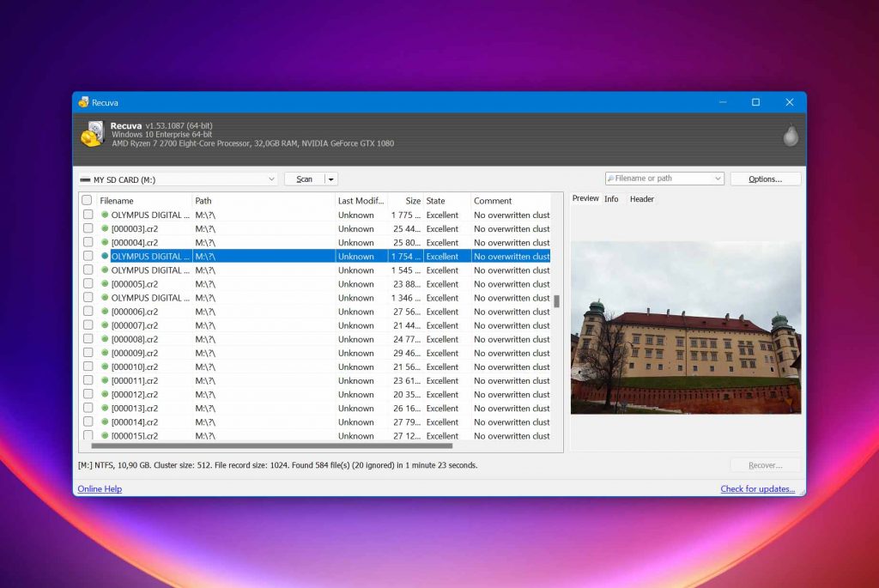Check the box next to [000004].cr2
This screenshot has width=879, height=588.
point(87,242)
